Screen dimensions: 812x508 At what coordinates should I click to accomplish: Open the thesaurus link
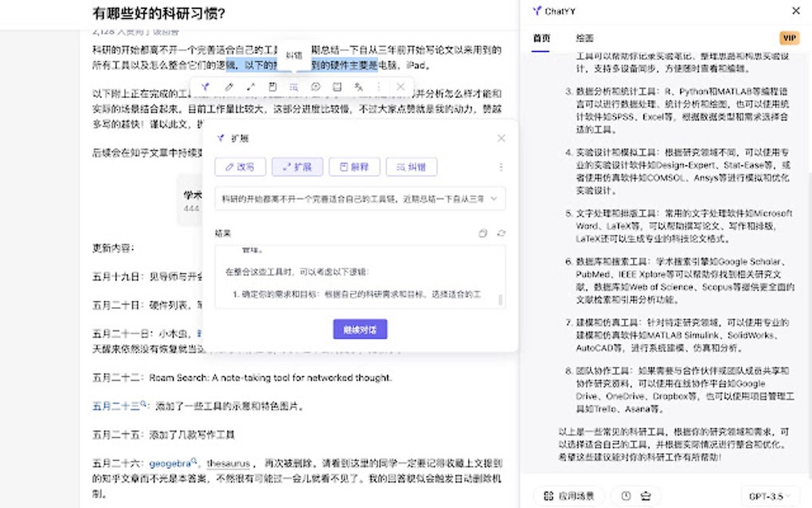(x=228, y=463)
